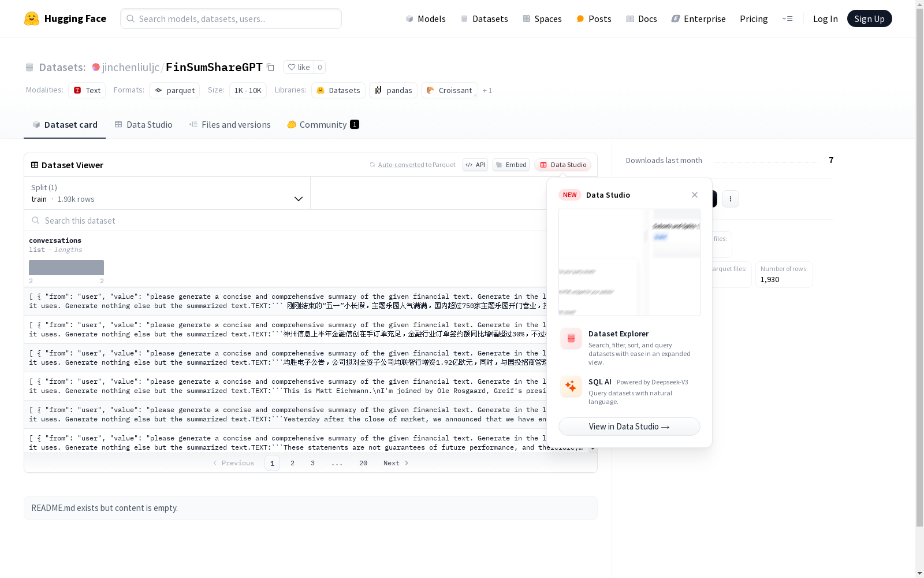This screenshot has height=578, width=924.
Task: Expand the Split train dropdown
Action: point(167,193)
